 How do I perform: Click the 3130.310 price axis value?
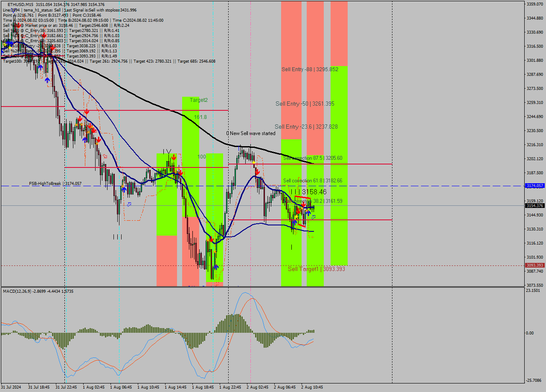click(535, 229)
